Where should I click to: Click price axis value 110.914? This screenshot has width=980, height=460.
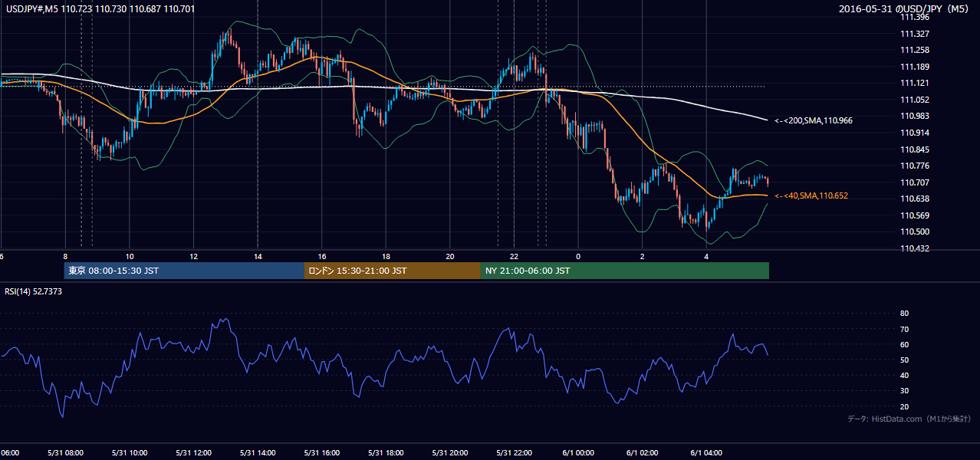point(913,133)
